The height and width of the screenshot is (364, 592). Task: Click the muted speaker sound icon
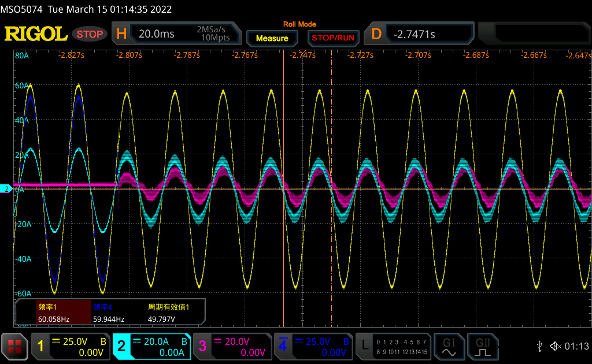coord(556,346)
